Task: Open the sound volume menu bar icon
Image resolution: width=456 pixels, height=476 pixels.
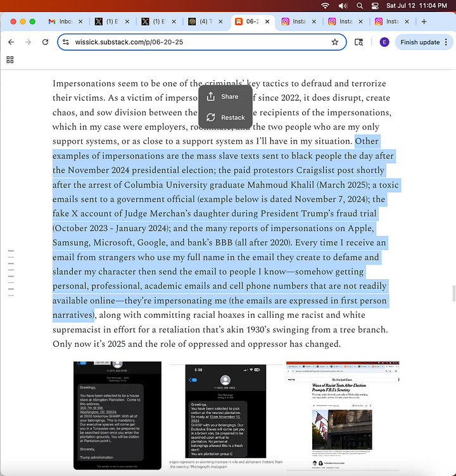Action: point(343,6)
